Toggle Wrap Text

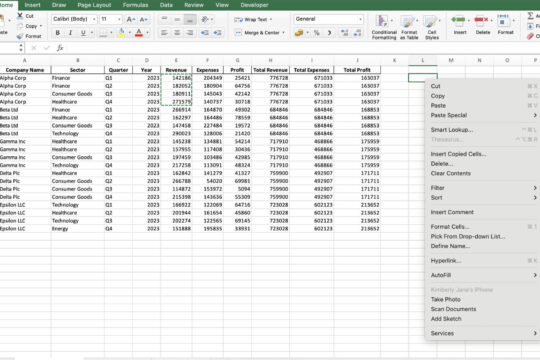pyautogui.click(x=253, y=19)
